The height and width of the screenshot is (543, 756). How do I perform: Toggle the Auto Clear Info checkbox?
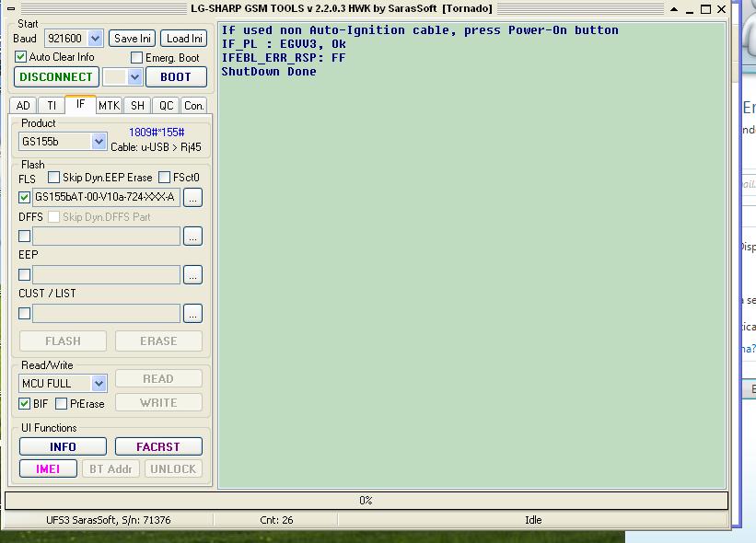pyautogui.click(x=21, y=57)
